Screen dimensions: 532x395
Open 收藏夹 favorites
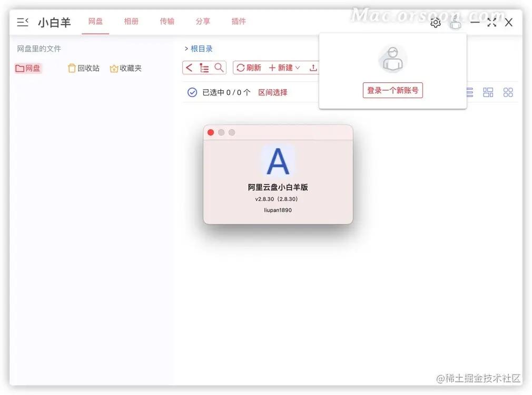(125, 68)
